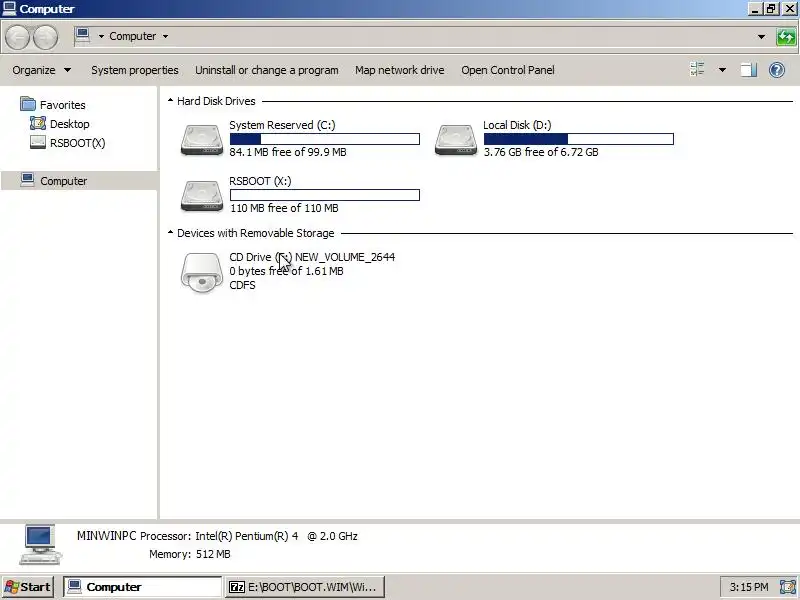Viewport: 800px width, 600px height.
Task: Select the CD Drive NEW_VOLUME_2644 icon
Action: point(202,273)
